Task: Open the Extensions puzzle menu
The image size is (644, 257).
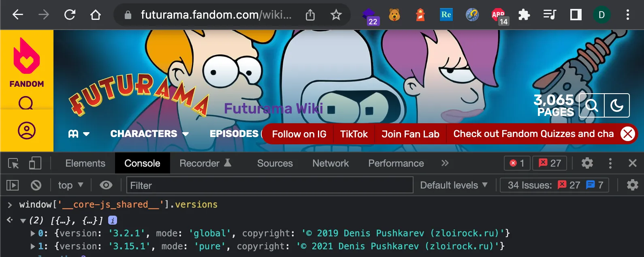Action: 524,15
